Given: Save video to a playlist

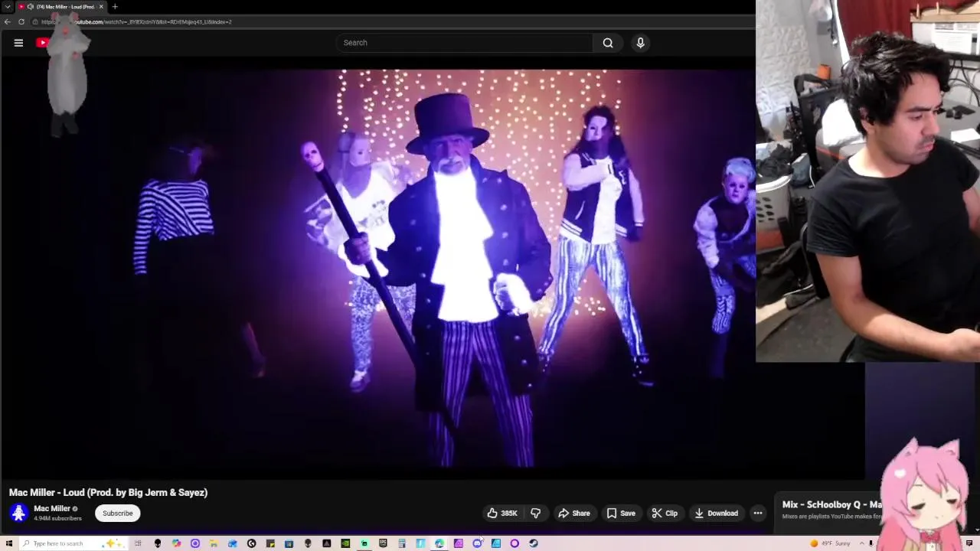Looking at the screenshot, I should [x=621, y=514].
